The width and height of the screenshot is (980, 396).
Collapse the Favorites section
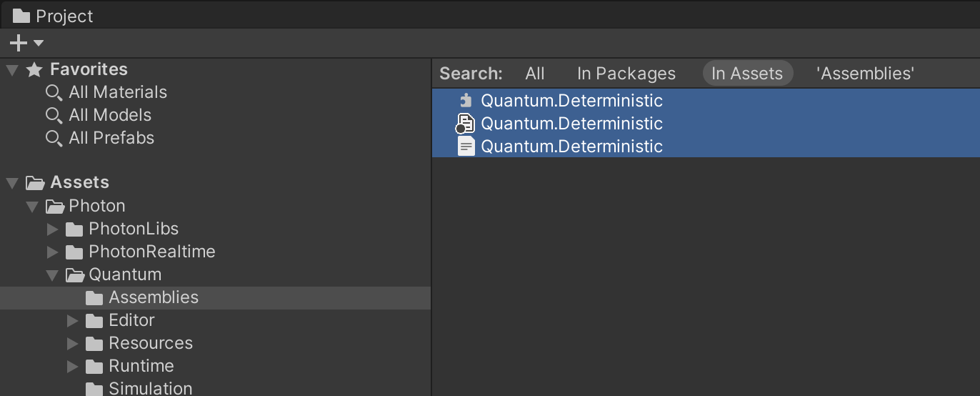click(12, 70)
